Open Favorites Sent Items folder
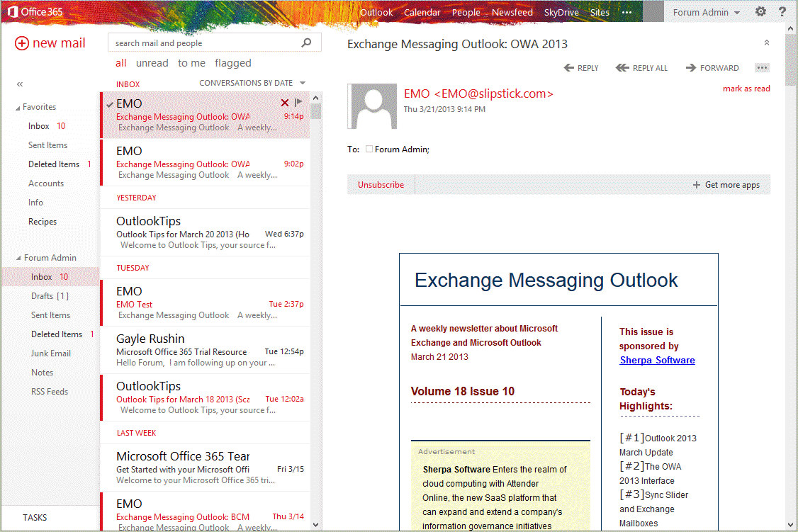798x532 pixels. tap(48, 145)
